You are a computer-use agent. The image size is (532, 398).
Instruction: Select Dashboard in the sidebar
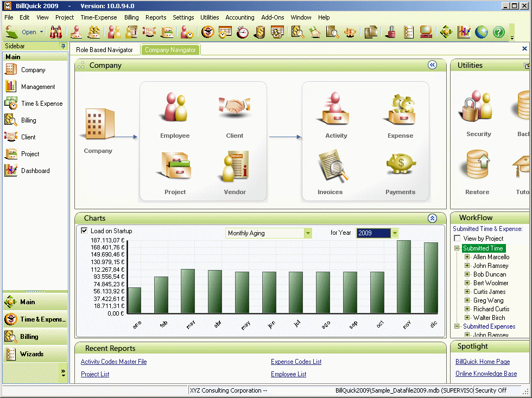35,170
